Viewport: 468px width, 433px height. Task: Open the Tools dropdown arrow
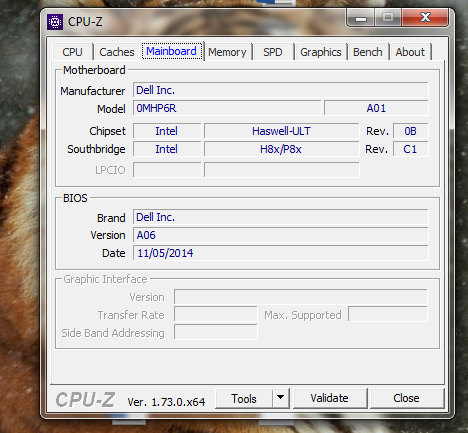[281, 398]
